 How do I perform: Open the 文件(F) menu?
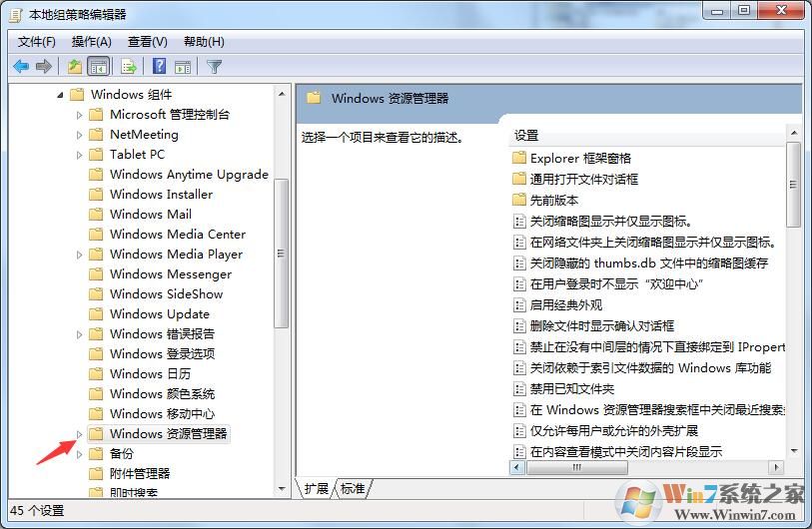[37, 41]
